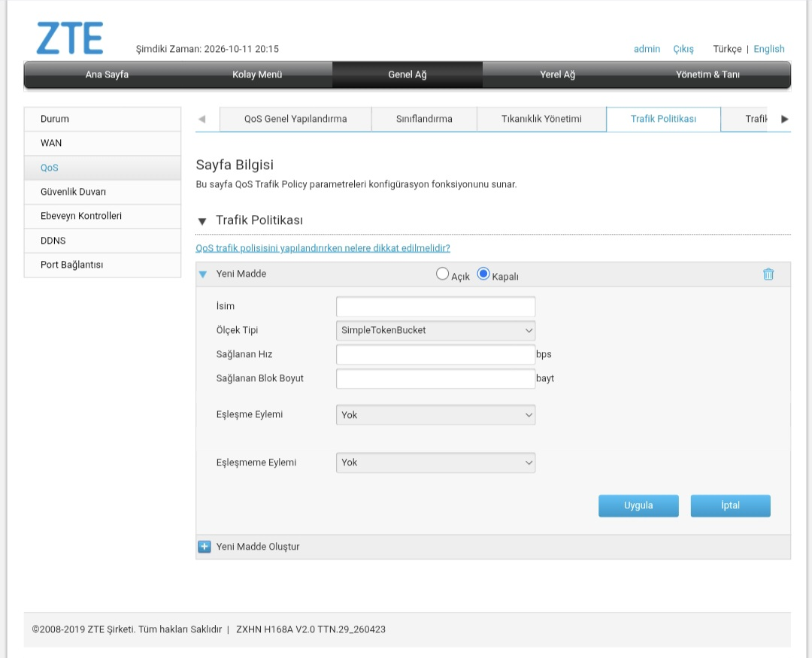Click the Sayfa Bilgisi heading
Image resolution: width=812 pixels, height=658 pixels.
point(235,165)
